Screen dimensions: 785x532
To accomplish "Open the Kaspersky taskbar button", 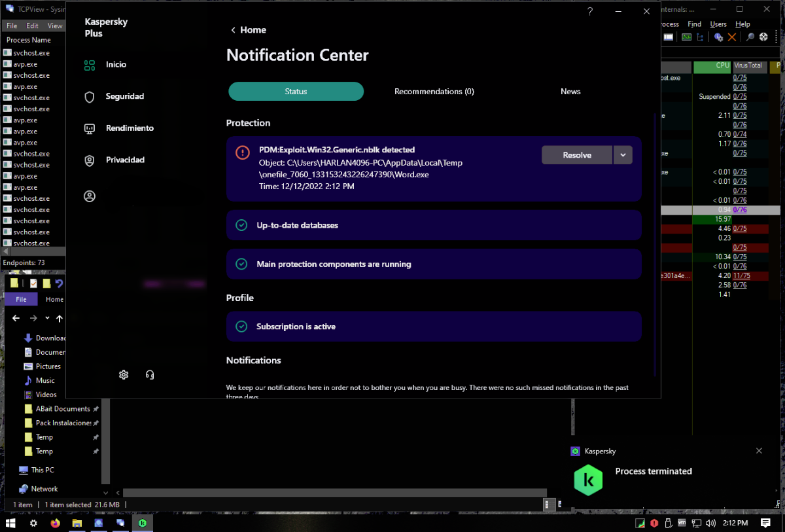I will 142,523.
